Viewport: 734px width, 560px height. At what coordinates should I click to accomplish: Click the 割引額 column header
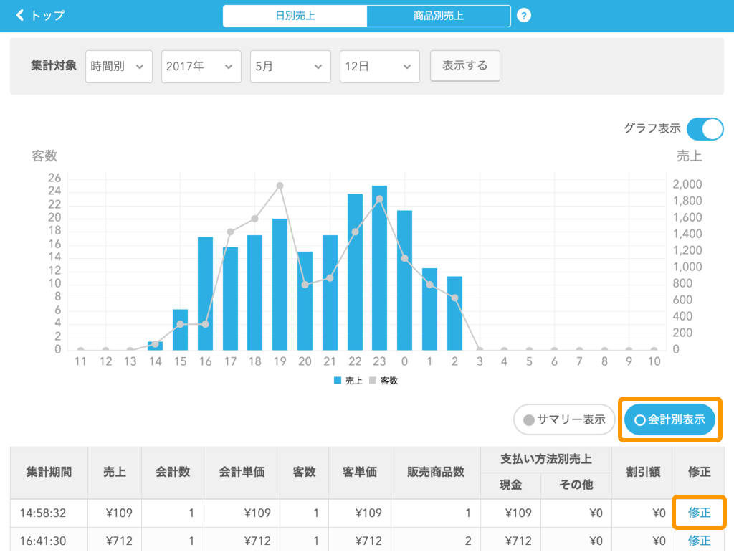coord(643,472)
